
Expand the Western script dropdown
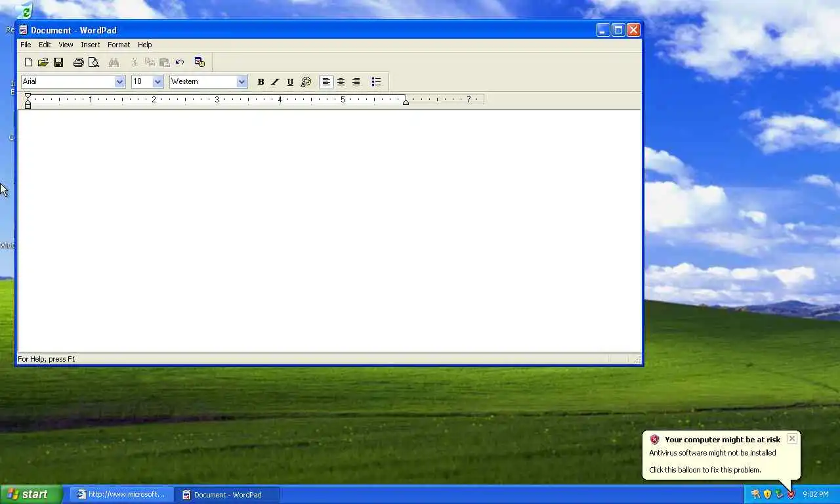[x=241, y=81]
